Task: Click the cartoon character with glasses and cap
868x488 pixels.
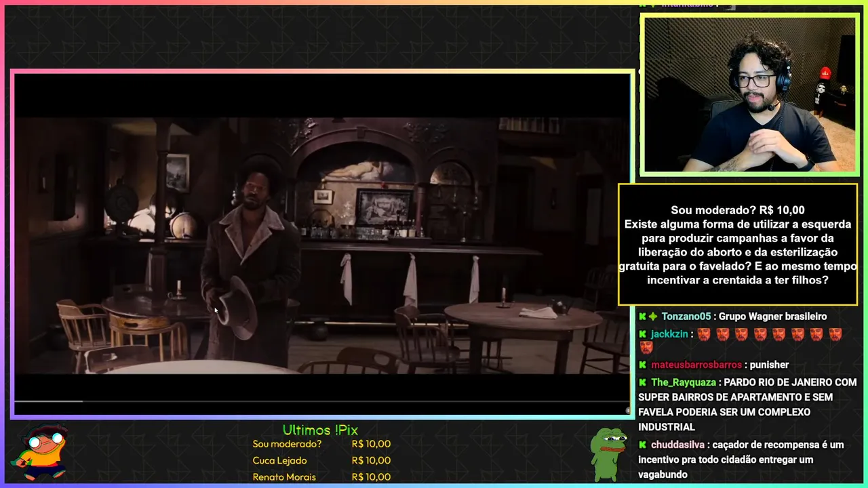Action: click(x=42, y=452)
